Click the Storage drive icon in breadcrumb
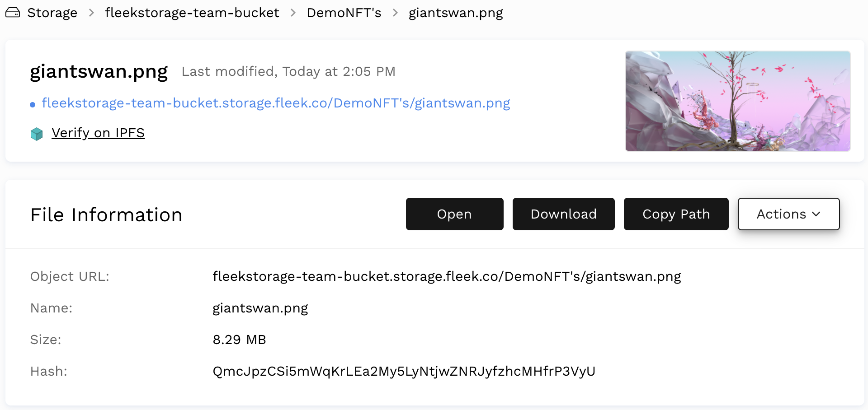 pyautogui.click(x=13, y=13)
